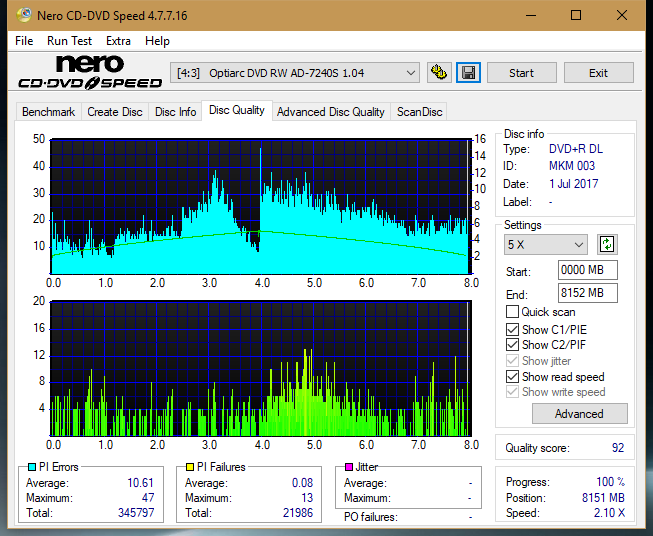653x536 pixels.
Task: Toggle the Show C2/PIF checkbox
Action: point(512,345)
